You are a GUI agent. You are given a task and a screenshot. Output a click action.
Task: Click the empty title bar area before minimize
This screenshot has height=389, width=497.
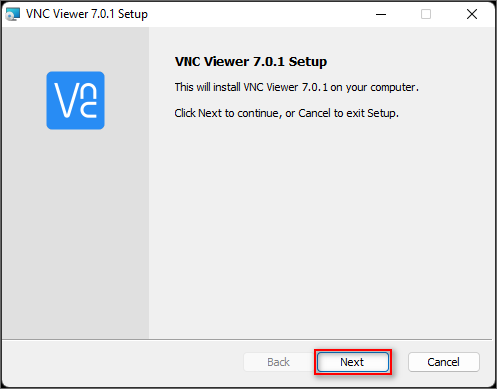click(x=257, y=14)
